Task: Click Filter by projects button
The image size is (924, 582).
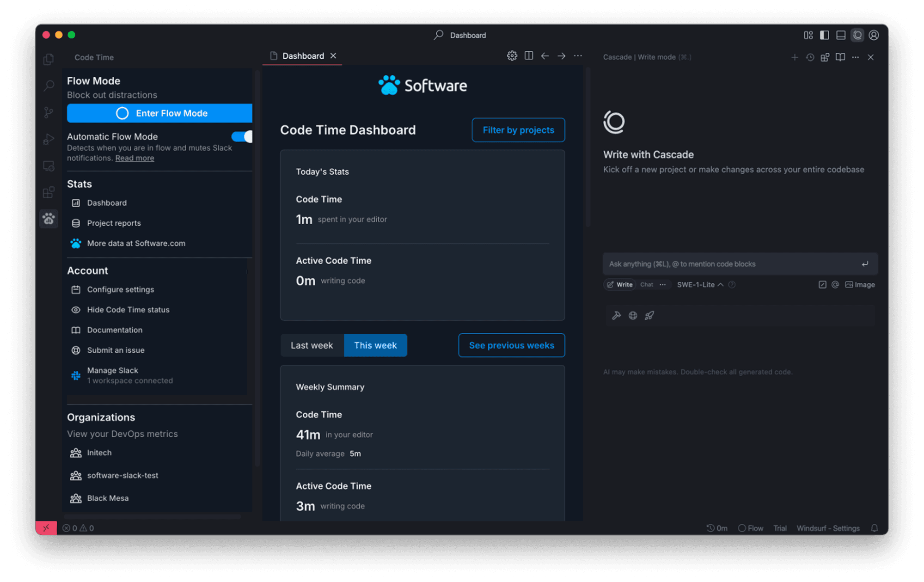Action: [518, 130]
